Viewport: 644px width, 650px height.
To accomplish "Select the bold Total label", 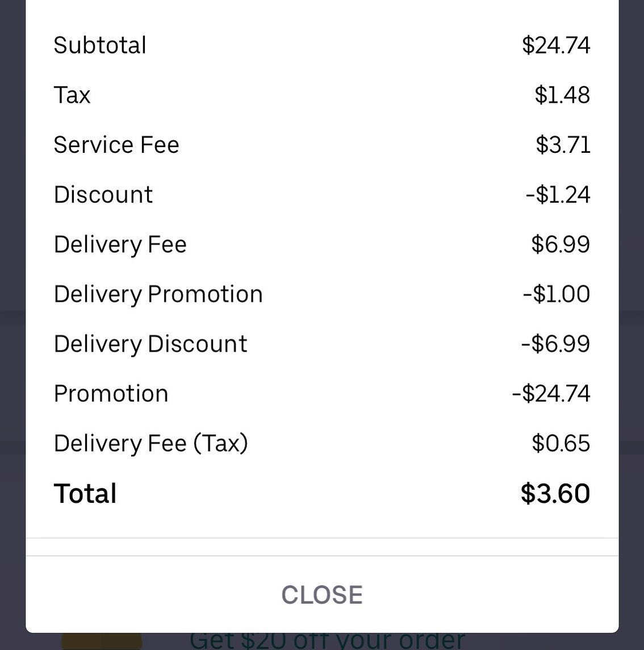I will point(85,494).
